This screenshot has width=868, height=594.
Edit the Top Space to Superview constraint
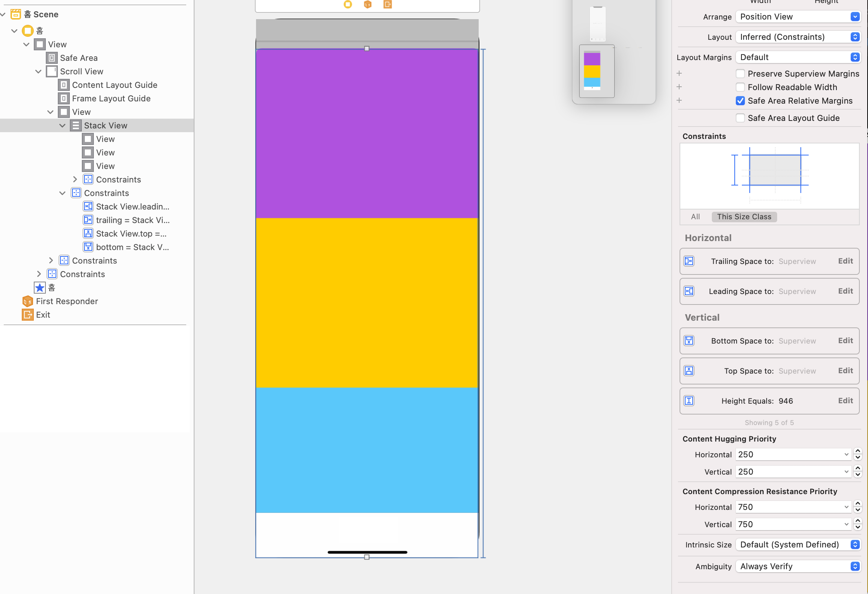tap(845, 371)
